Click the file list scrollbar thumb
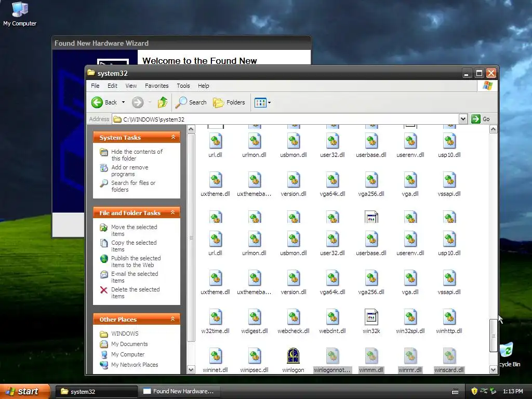 (x=494, y=336)
